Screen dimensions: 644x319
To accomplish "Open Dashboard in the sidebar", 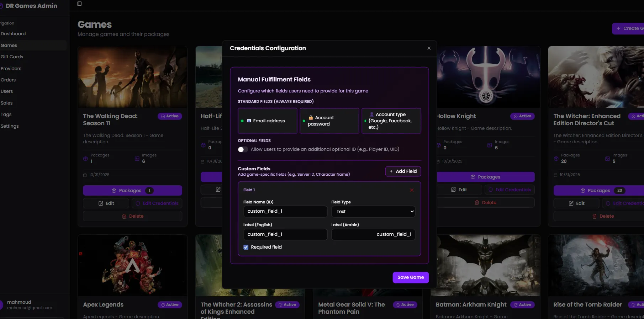I will point(13,34).
